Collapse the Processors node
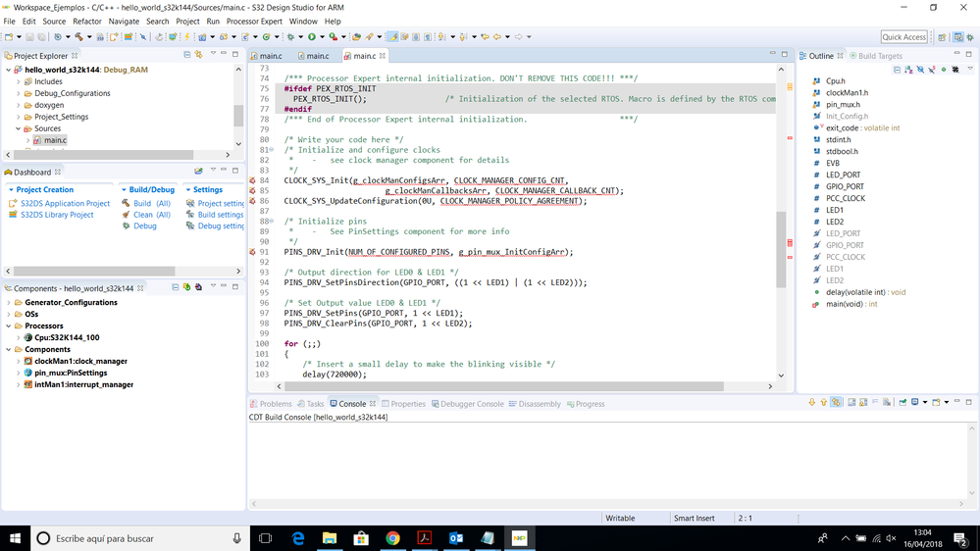This screenshot has width=980, height=551. (x=9, y=326)
